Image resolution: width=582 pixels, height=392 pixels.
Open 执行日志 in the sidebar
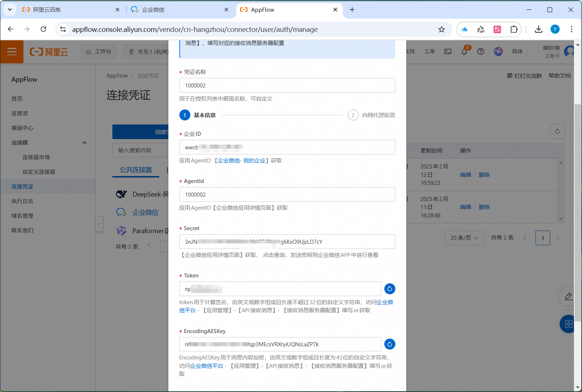point(22,201)
